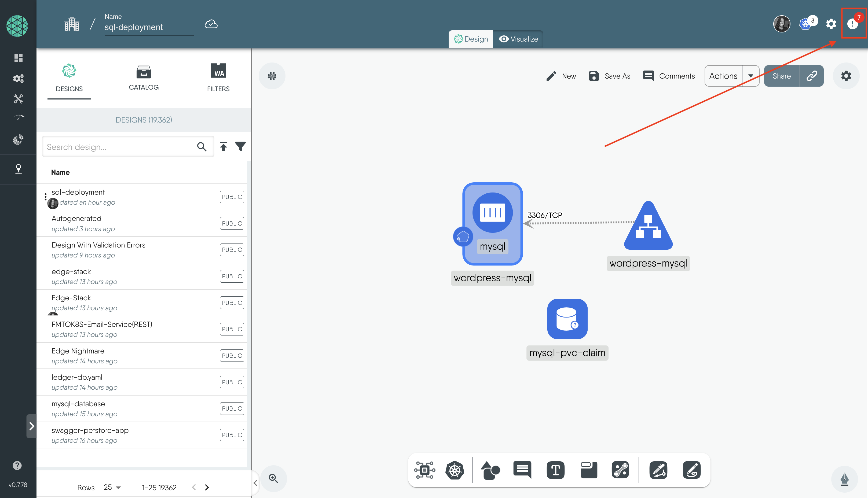This screenshot has height=498, width=868.
Task: Click the Share button
Action: [782, 76]
